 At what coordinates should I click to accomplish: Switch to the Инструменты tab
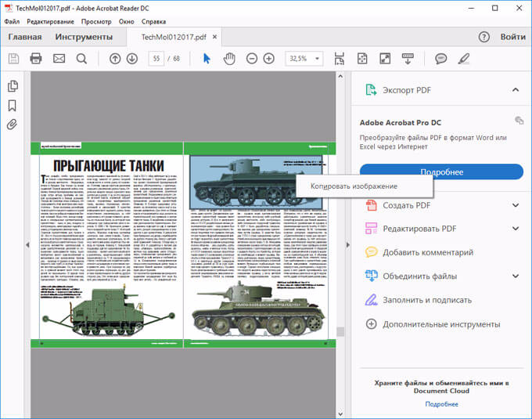point(84,37)
